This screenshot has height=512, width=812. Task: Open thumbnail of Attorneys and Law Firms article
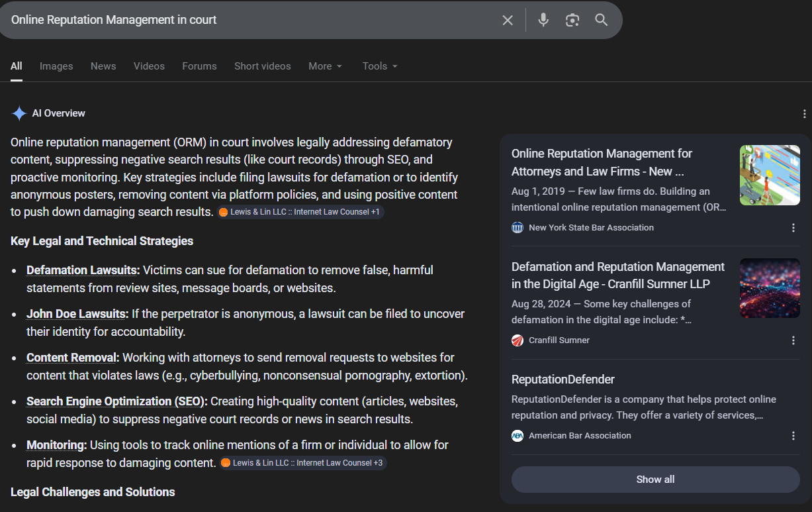click(770, 176)
